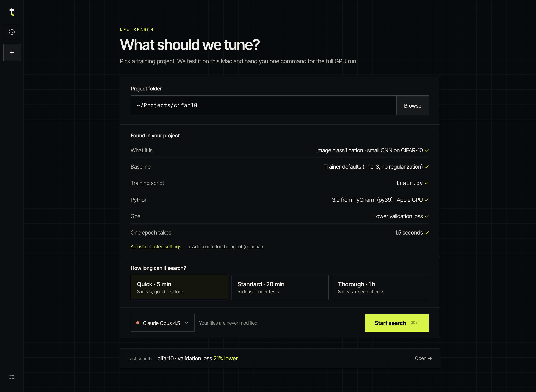Click 'Trainer defaults (lr 1e-3, no regularization)' value
Image resolution: width=536 pixels, height=392 pixels.
374,167
